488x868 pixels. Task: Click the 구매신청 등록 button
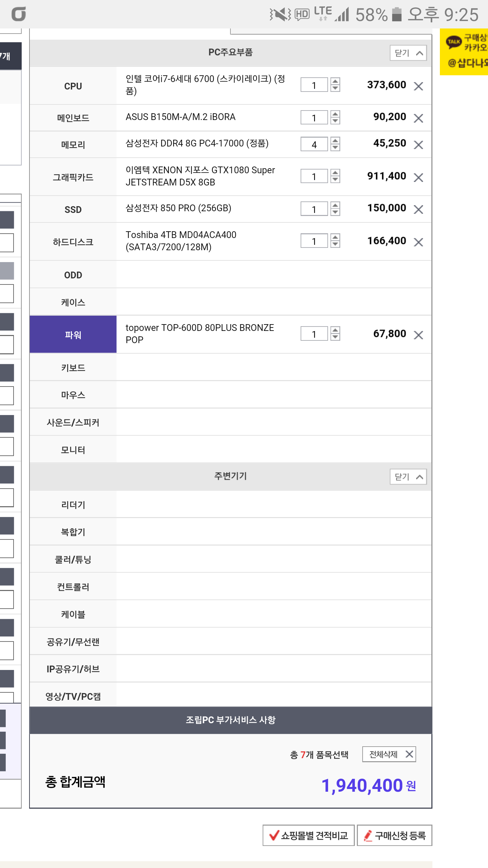[394, 835]
